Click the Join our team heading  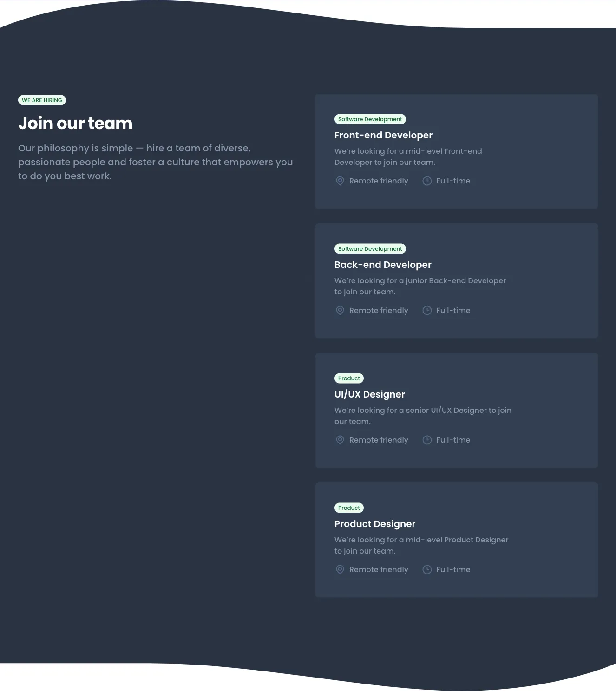tap(75, 124)
